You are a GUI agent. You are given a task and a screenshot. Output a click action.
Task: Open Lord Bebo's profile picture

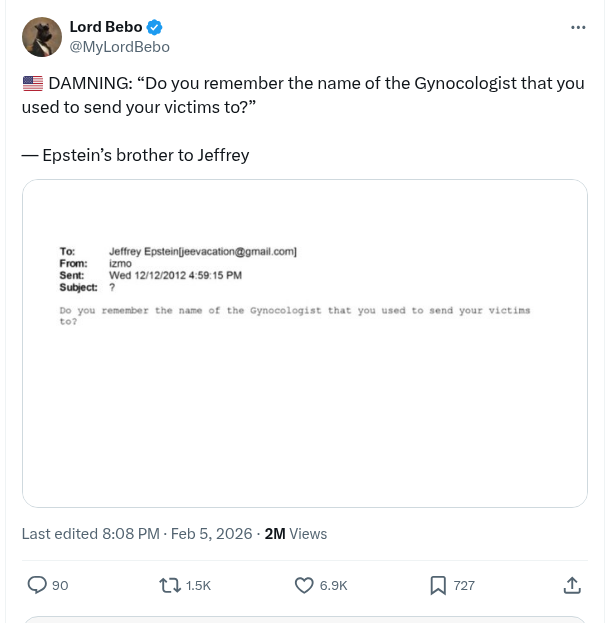42,37
